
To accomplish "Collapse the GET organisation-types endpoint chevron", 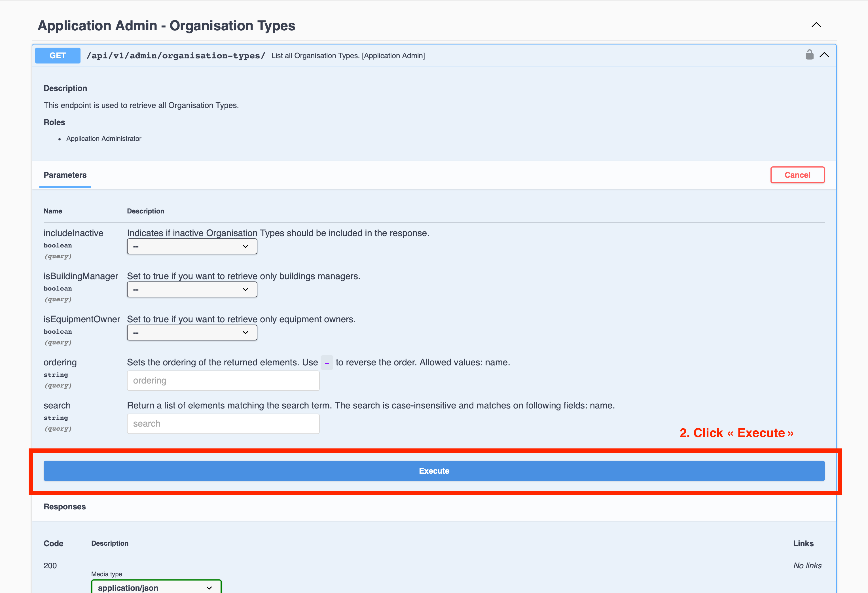I will click(x=824, y=55).
